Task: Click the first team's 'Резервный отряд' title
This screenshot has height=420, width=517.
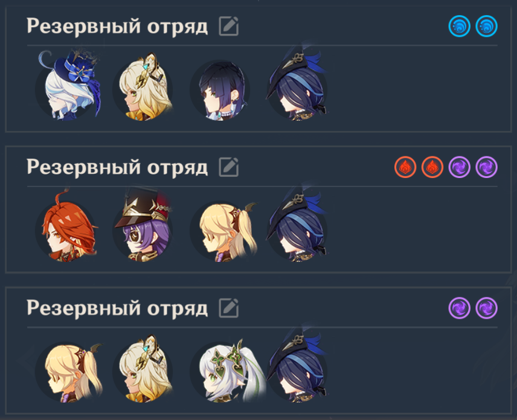Action: (x=117, y=26)
